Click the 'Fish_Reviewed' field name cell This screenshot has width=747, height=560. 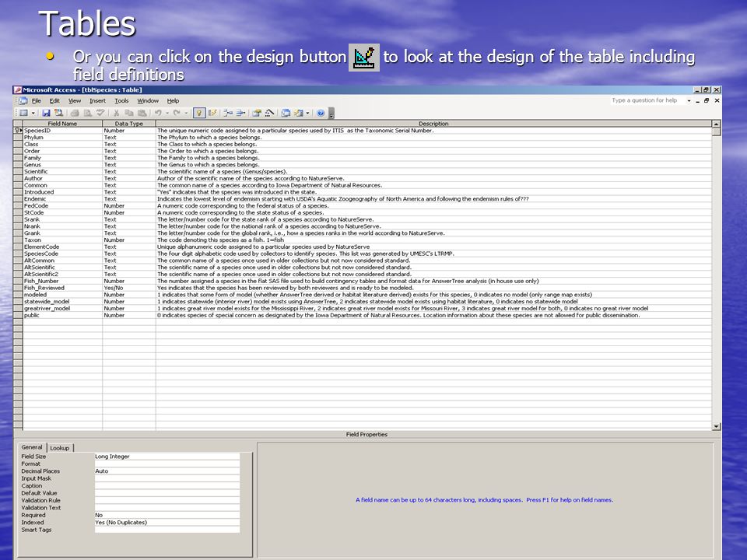click(x=62, y=288)
